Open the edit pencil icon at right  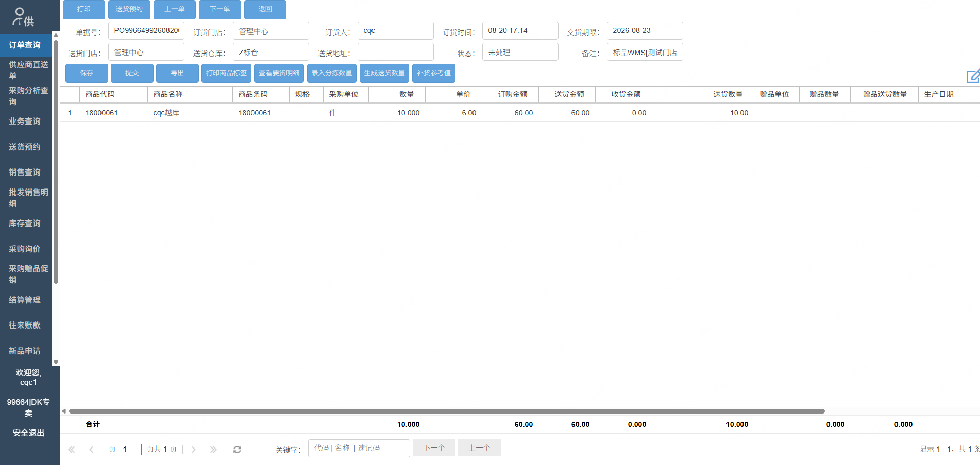click(973, 76)
